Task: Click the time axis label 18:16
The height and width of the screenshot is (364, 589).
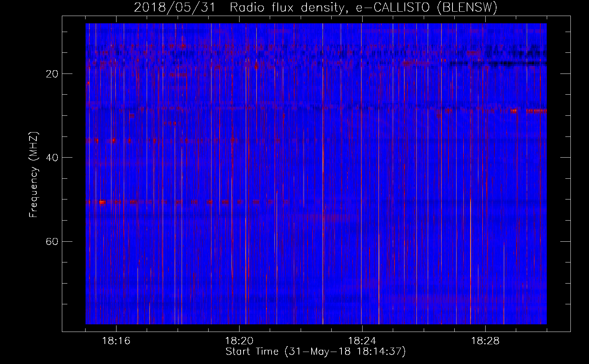Action: 116,341
